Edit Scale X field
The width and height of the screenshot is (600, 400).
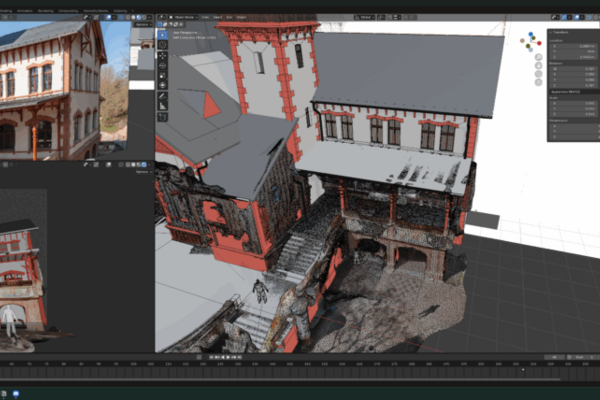click(x=573, y=103)
